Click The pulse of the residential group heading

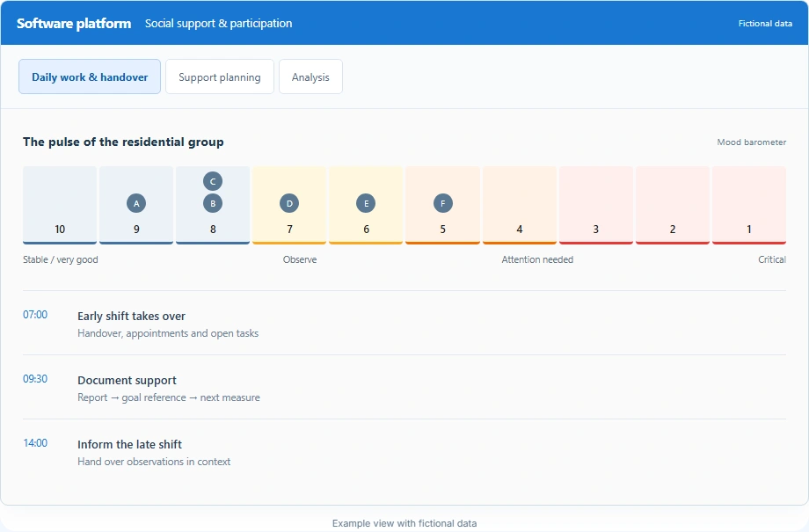tap(123, 142)
